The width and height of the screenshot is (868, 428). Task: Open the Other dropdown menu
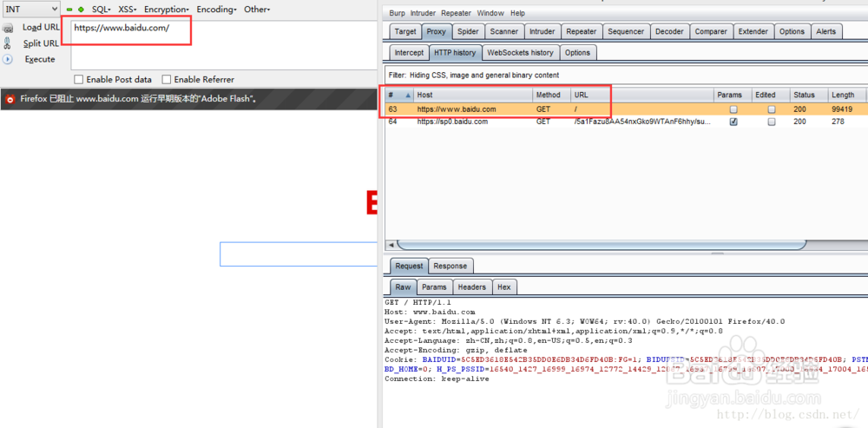(257, 10)
